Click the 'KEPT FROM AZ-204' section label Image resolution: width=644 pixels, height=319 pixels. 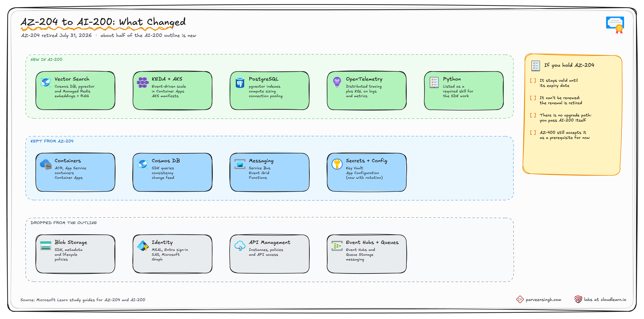52,141
